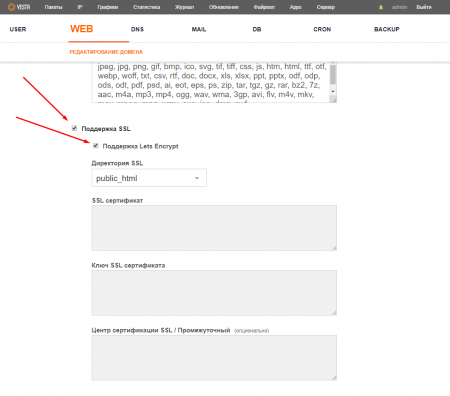Click the SSL сертификат text area
Screen dimensions: 450x396
pos(214,228)
